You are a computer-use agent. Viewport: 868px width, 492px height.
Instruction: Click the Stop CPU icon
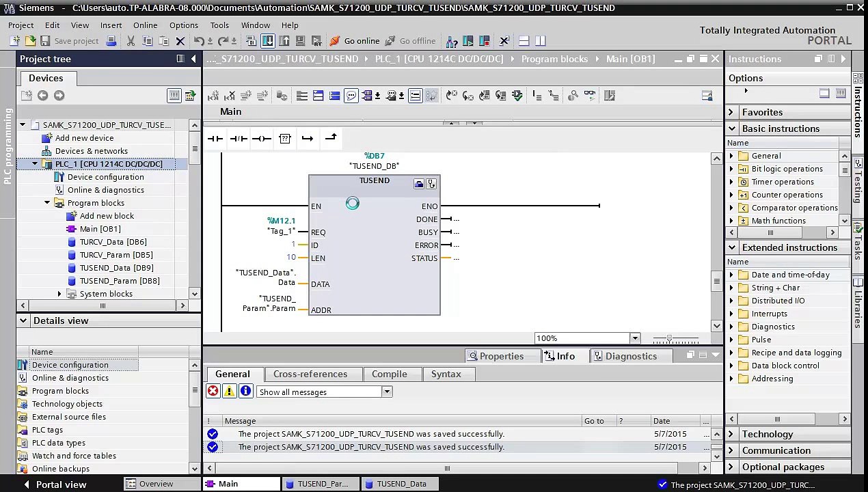[485, 41]
